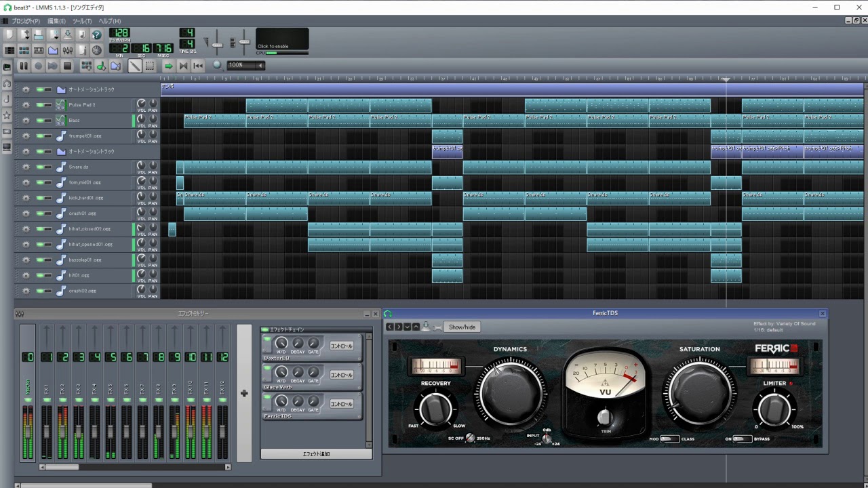Open the Help menu
This screenshot has width=868, height=488.
(x=110, y=21)
